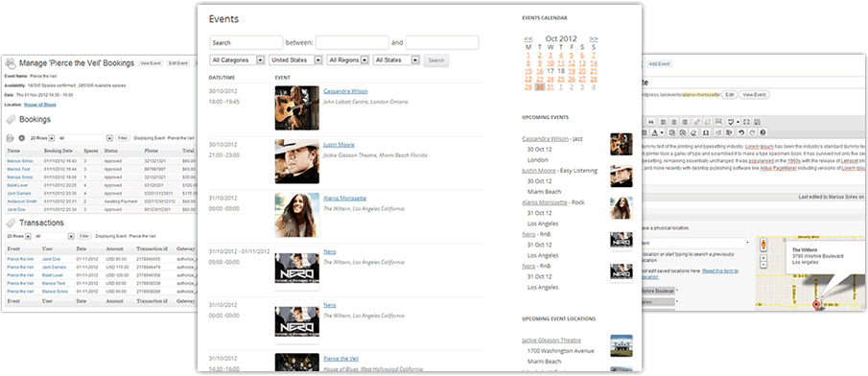Click the export bookings printer icon
Screen dimensions: 868x376
(10, 138)
